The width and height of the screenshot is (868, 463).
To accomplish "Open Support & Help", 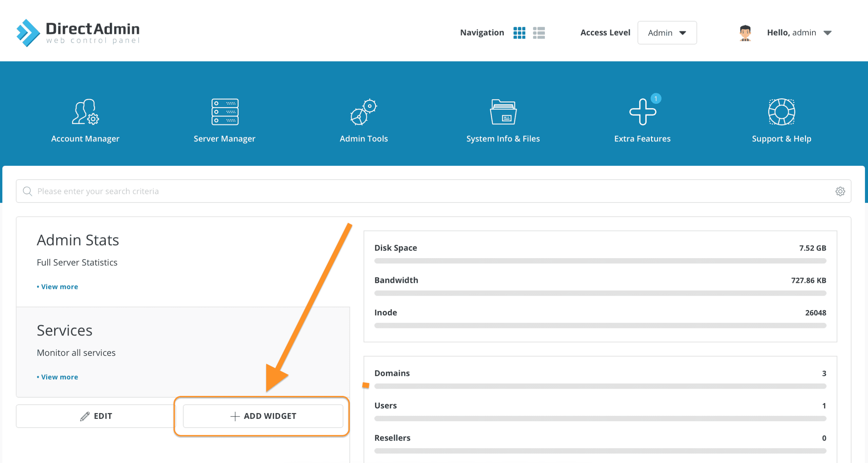I will point(782,120).
